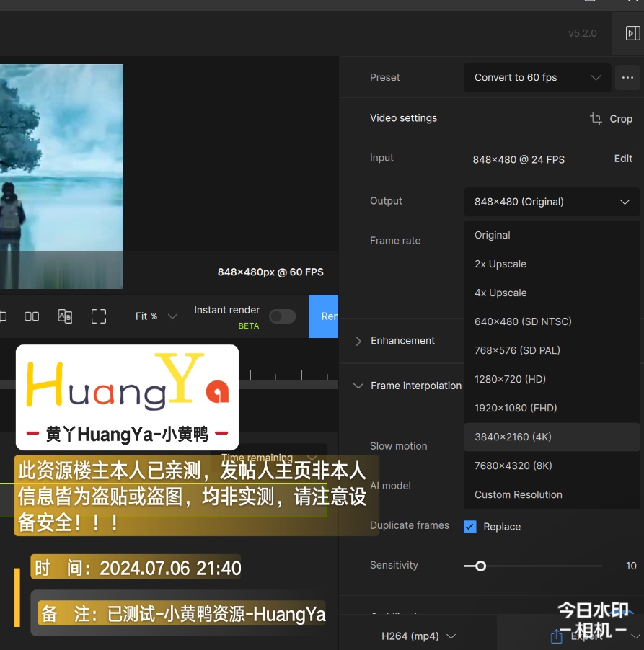Select the Original output option

click(552, 235)
